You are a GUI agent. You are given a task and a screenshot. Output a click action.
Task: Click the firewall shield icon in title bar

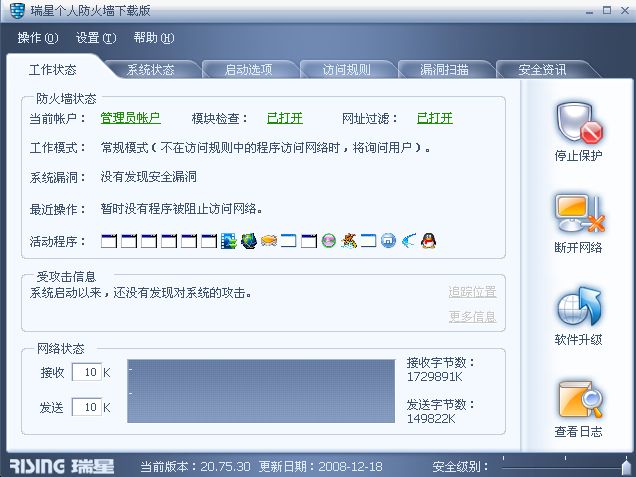click(x=17, y=11)
